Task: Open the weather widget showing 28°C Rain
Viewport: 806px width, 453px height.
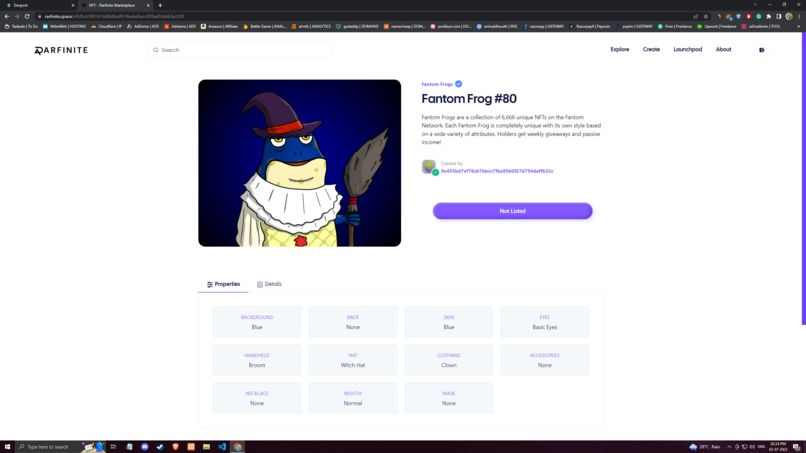Action: pyautogui.click(x=705, y=447)
